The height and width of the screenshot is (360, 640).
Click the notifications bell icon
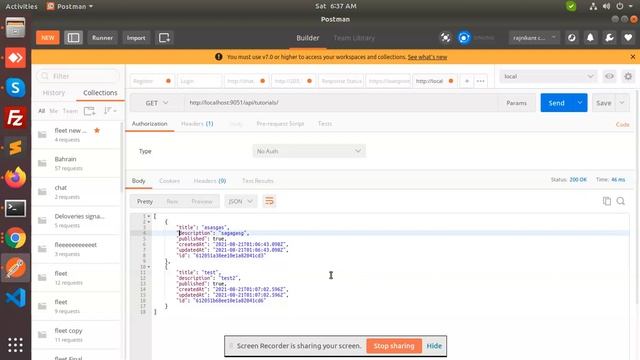[x=590, y=38]
